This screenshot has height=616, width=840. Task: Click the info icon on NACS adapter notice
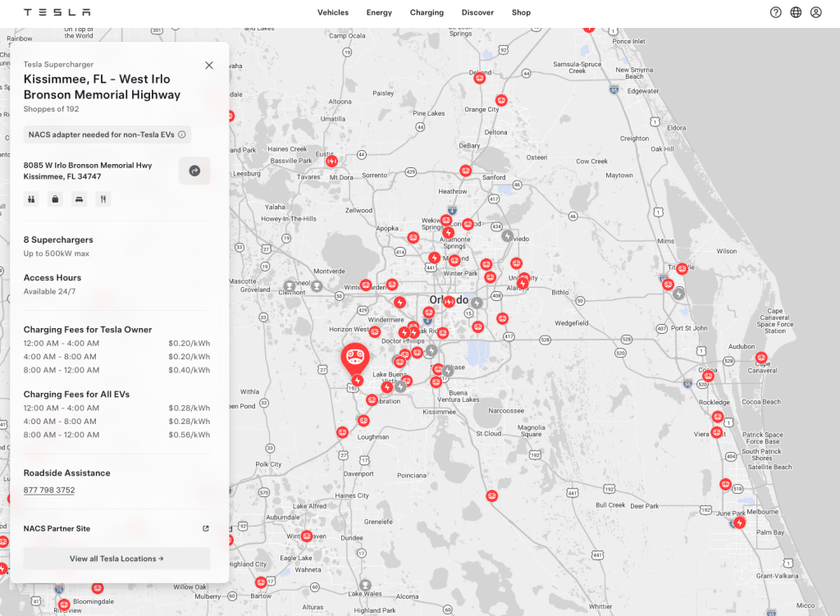point(182,135)
